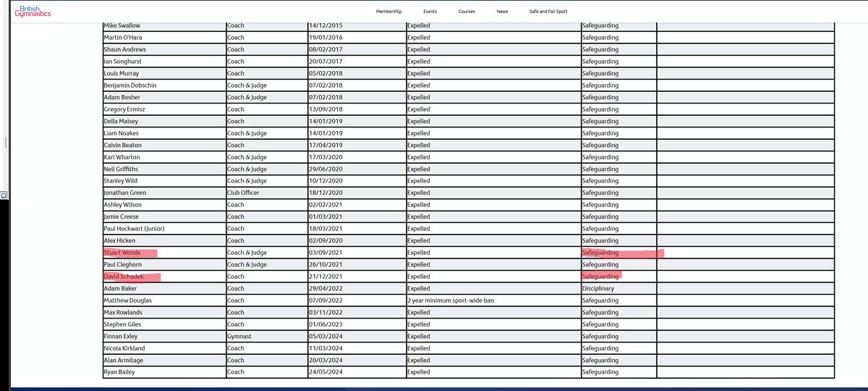Select the name Ryan Bailey
Screen dimensions: 868x391
pyautogui.click(x=120, y=372)
